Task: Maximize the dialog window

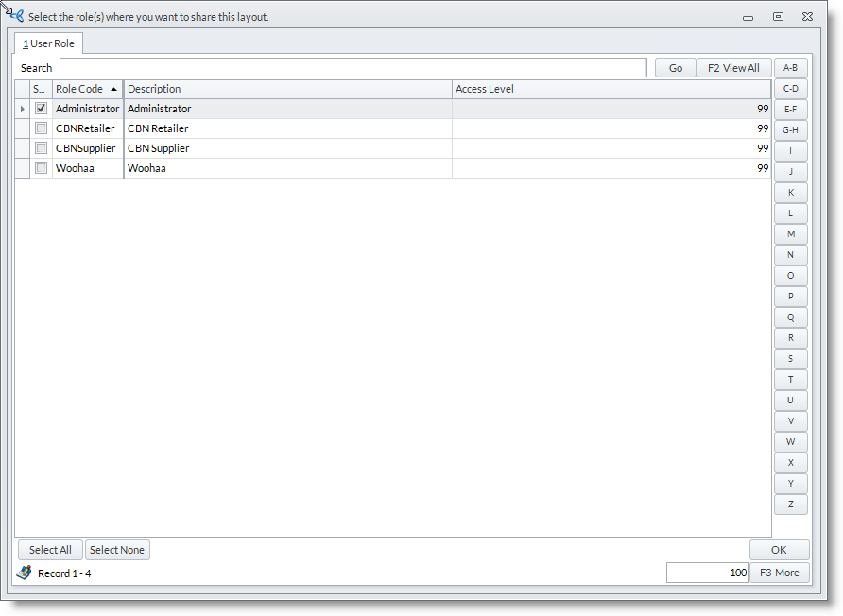Action: point(778,17)
